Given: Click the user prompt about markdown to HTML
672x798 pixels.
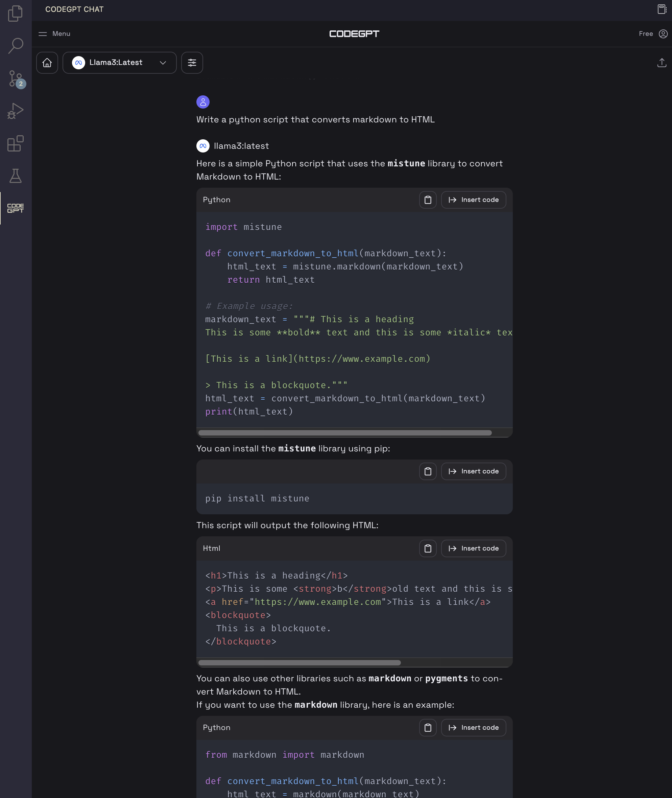Looking at the screenshot, I should [315, 120].
